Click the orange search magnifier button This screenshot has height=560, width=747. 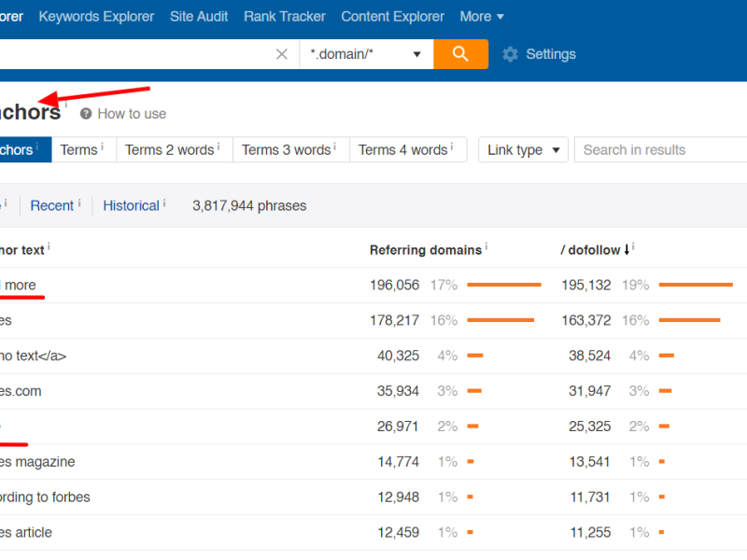(x=460, y=54)
